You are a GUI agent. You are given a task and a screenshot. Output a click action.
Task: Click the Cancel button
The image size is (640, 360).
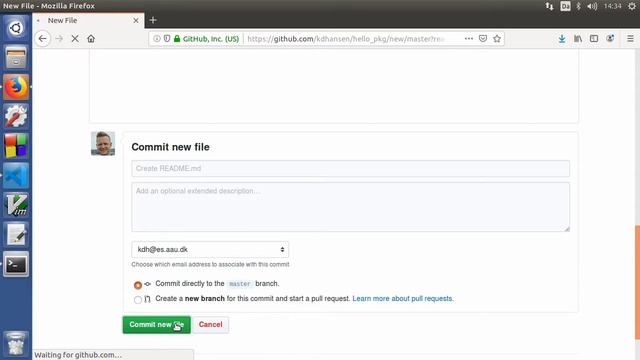211,325
